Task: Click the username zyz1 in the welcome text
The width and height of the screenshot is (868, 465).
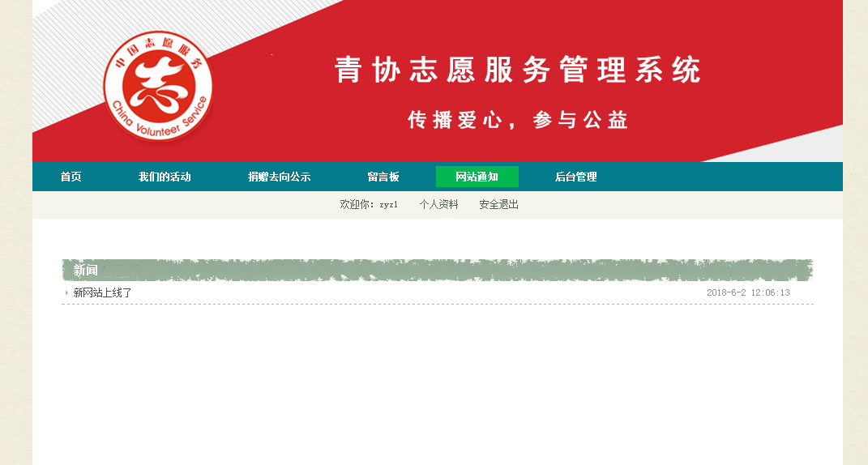Action: click(388, 205)
